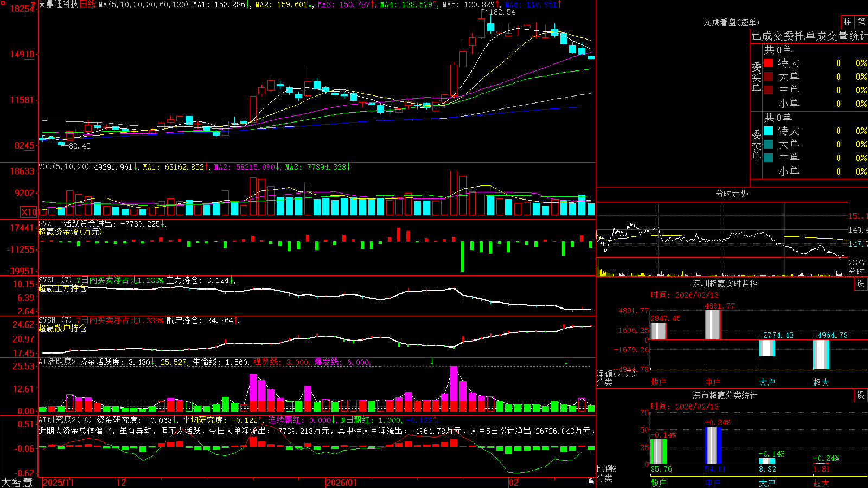Click the 分时 label under the intraday chart
Image resolution: width=868 pixels, height=488 pixels.
857,272
